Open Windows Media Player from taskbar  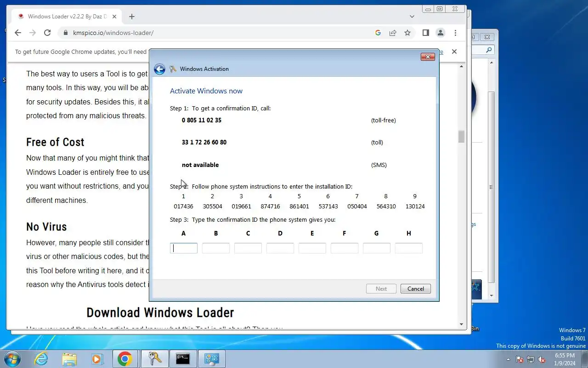point(97,359)
